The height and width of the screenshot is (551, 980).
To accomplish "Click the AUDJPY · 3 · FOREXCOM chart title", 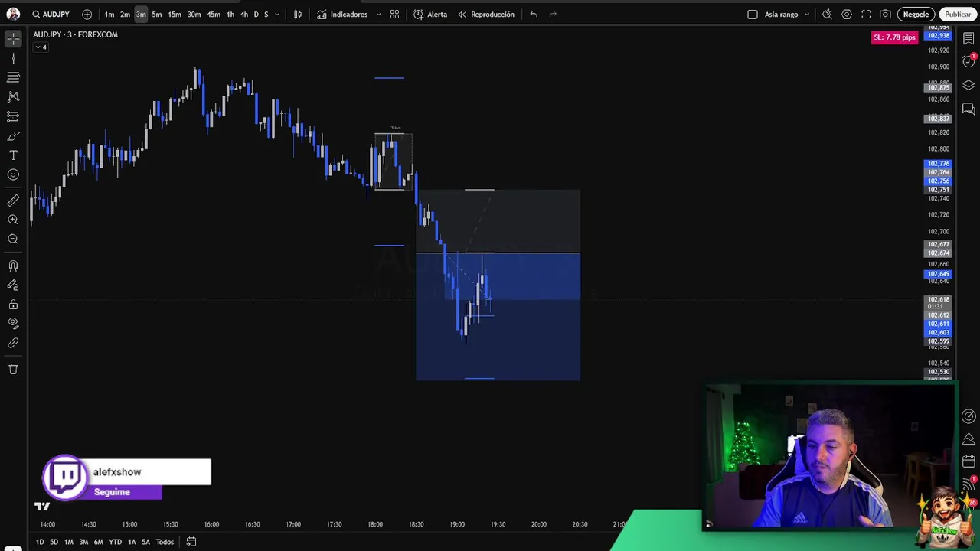I will tap(75, 34).
